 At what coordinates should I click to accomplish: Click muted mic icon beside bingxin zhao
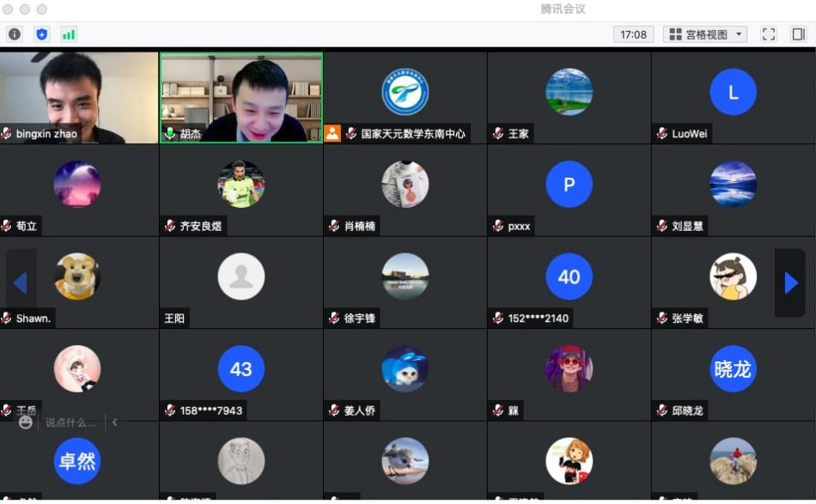[7, 134]
